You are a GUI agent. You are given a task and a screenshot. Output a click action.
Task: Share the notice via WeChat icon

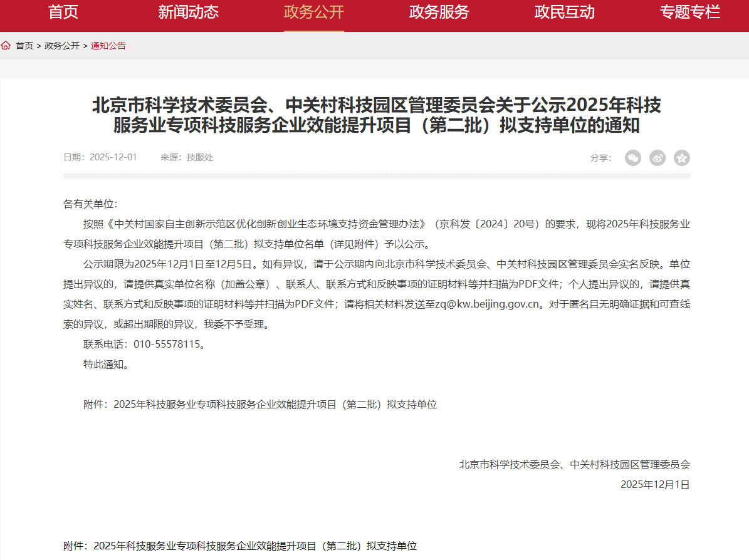click(633, 158)
